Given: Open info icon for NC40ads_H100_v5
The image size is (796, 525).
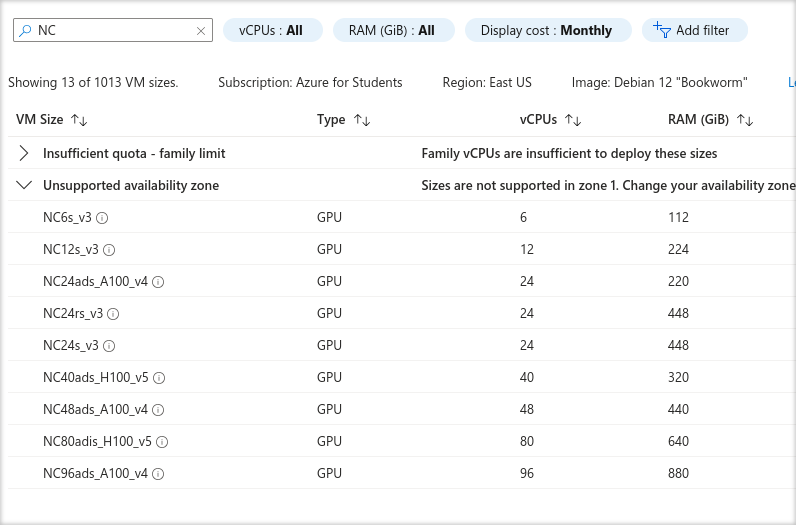Looking at the screenshot, I should pyautogui.click(x=159, y=377).
